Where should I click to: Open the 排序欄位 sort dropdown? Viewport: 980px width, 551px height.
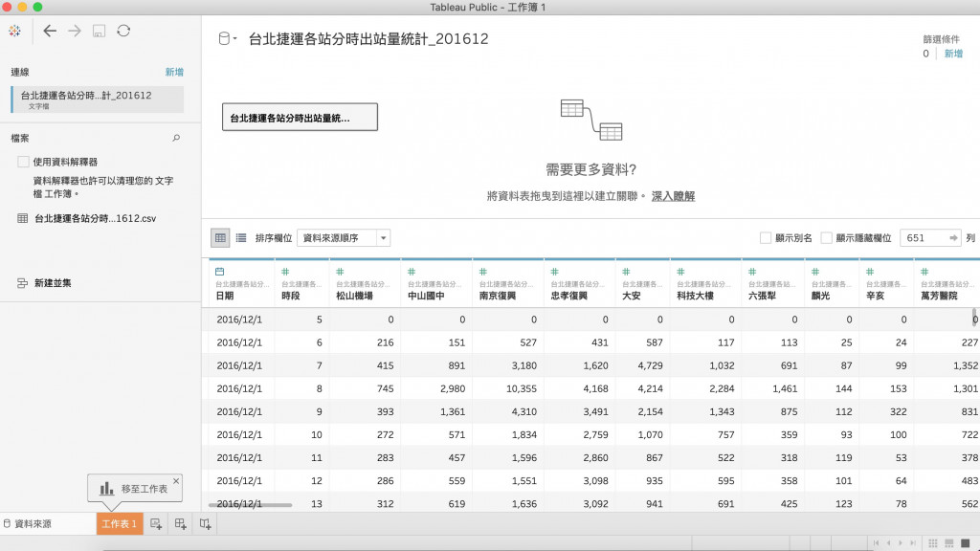coord(344,238)
